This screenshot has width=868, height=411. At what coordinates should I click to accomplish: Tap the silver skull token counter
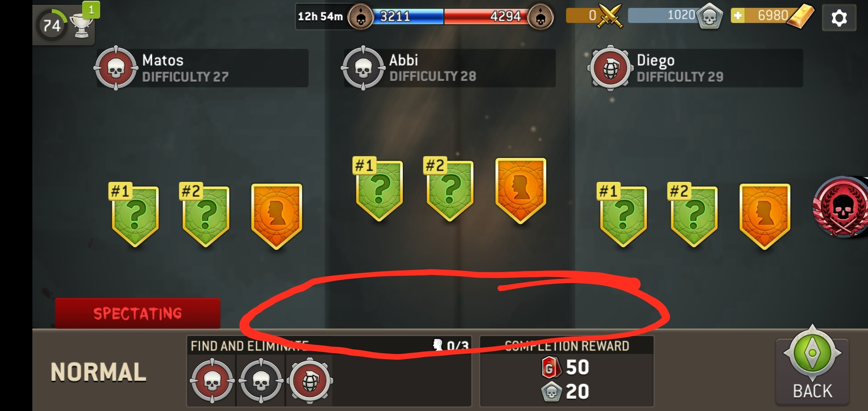(x=675, y=16)
